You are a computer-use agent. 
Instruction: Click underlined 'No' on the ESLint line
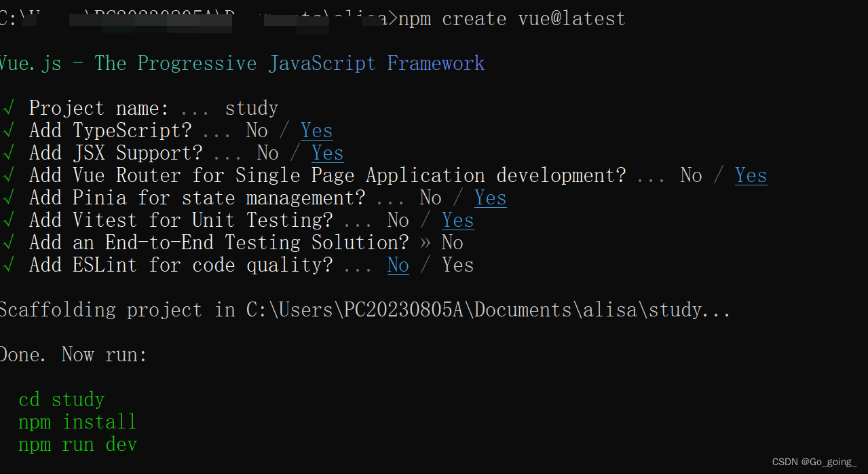(398, 265)
